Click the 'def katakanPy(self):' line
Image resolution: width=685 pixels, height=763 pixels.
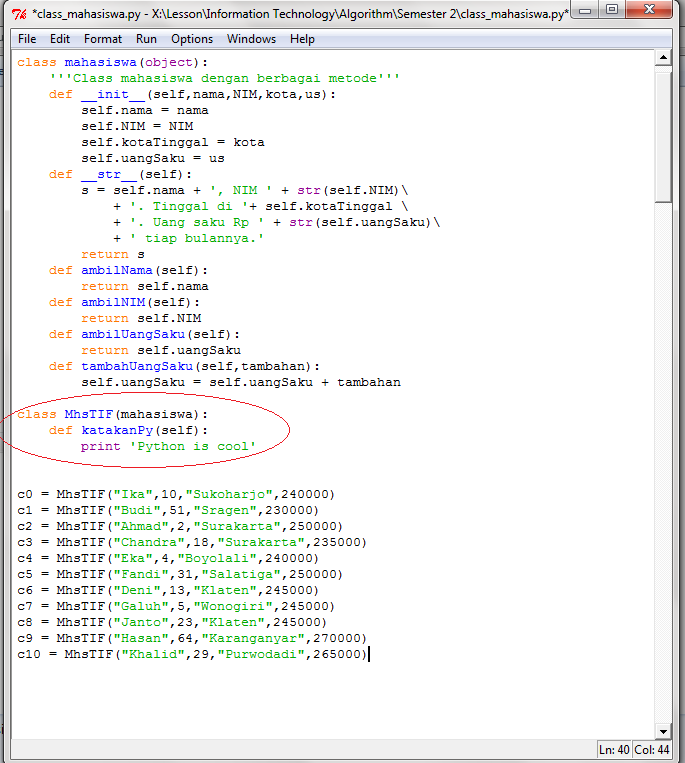pos(128,431)
